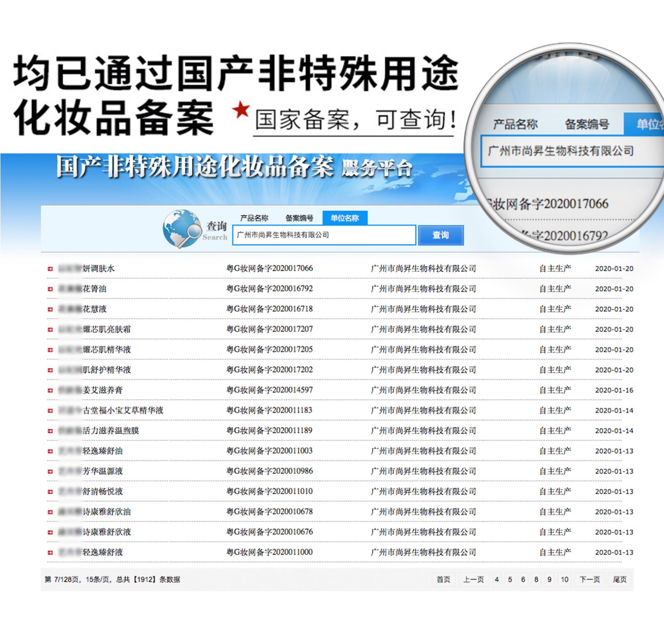
Task: Open page 10 in pagination
Action: (564, 579)
